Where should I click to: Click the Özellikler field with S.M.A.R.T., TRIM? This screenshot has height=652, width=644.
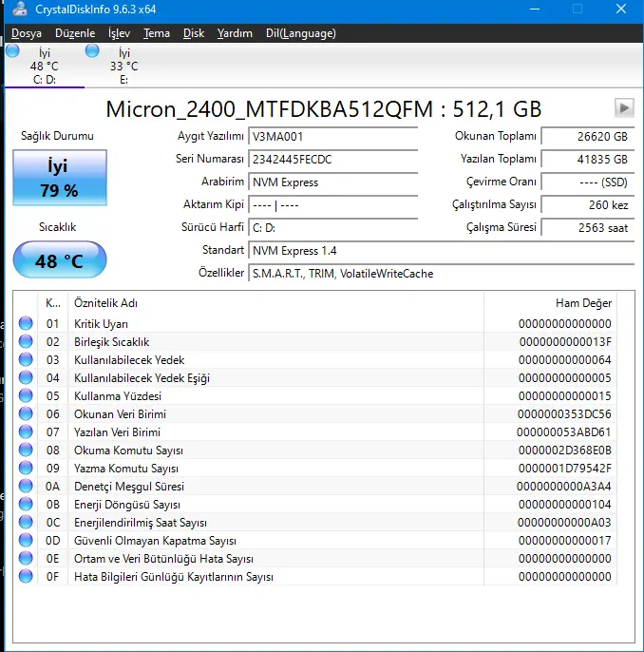[442, 274]
